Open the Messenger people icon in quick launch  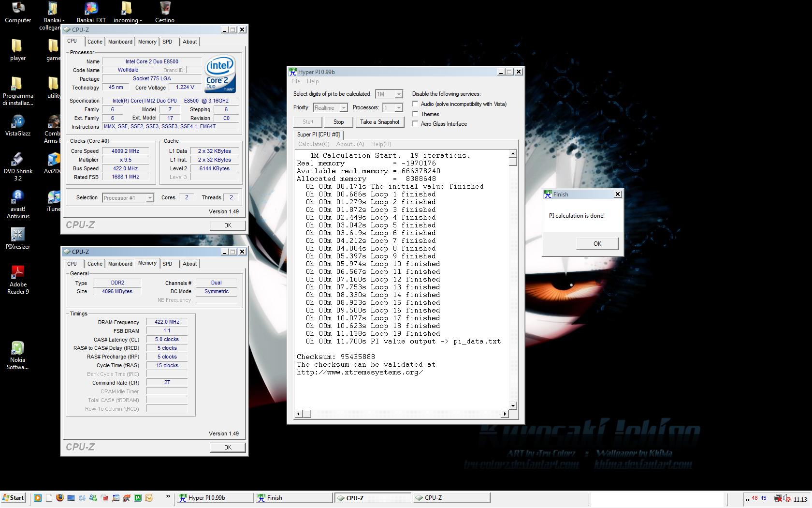[93, 497]
